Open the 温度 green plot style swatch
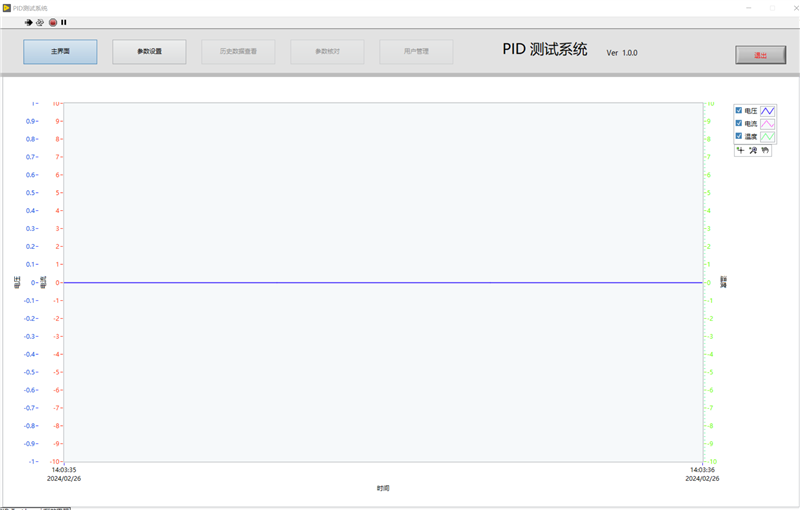Screen dimensions: 800x510 point(768,136)
